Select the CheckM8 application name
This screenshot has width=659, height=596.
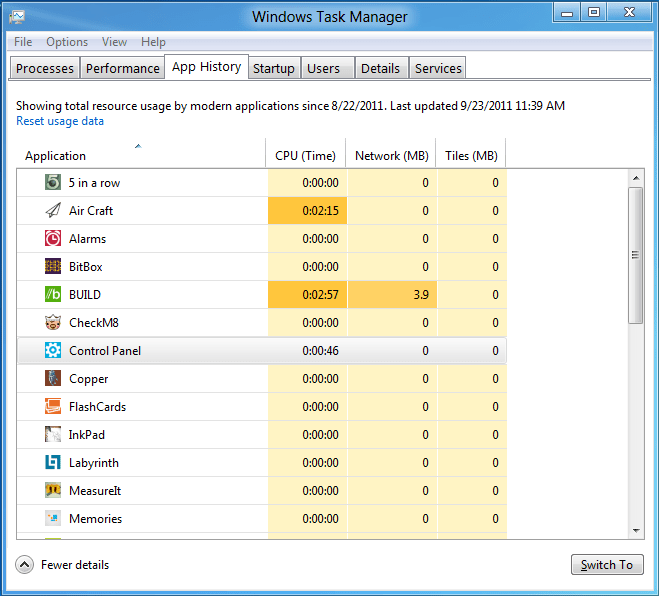pos(94,323)
